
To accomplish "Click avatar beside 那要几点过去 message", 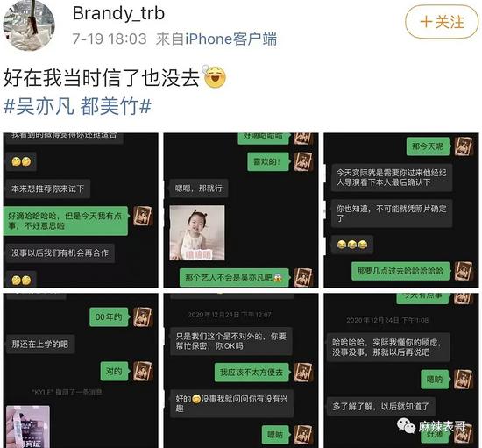I will pos(464,271).
